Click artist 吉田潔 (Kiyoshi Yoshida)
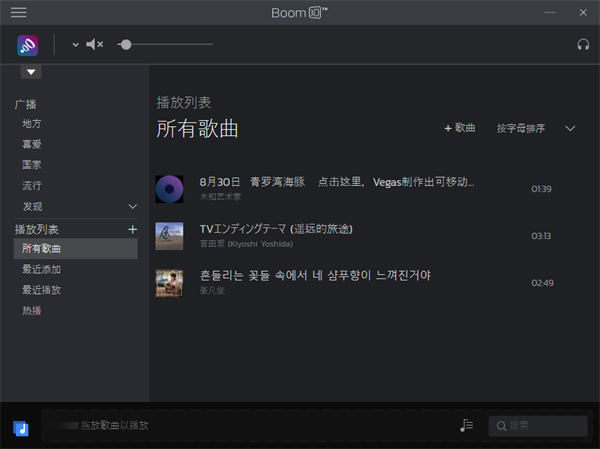Image resolution: width=600 pixels, height=449 pixels. [x=246, y=244]
